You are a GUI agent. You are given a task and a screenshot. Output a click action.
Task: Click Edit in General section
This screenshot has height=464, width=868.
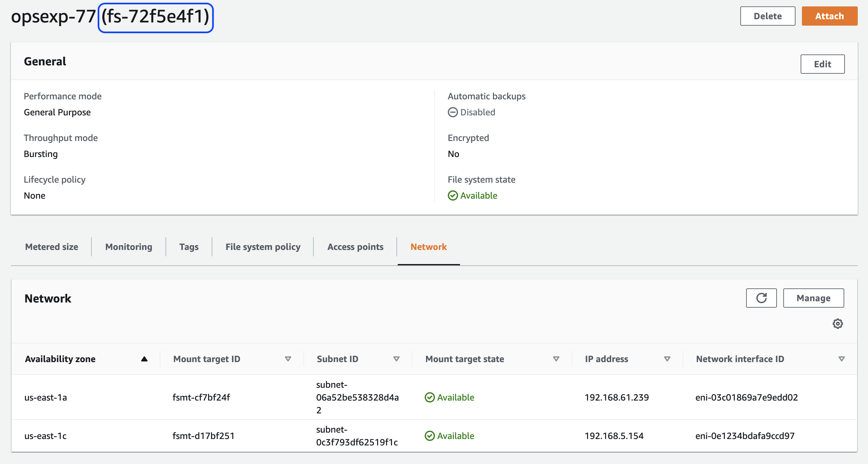pos(822,64)
